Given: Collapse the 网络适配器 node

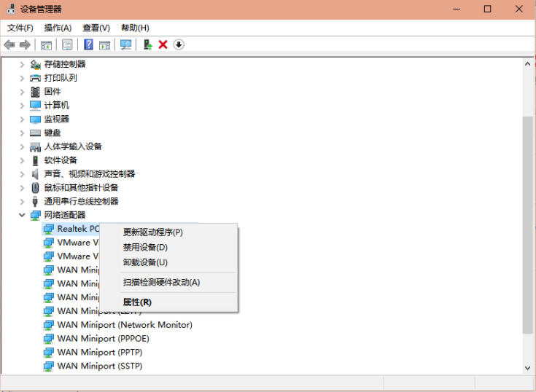Looking at the screenshot, I should click(22, 215).
